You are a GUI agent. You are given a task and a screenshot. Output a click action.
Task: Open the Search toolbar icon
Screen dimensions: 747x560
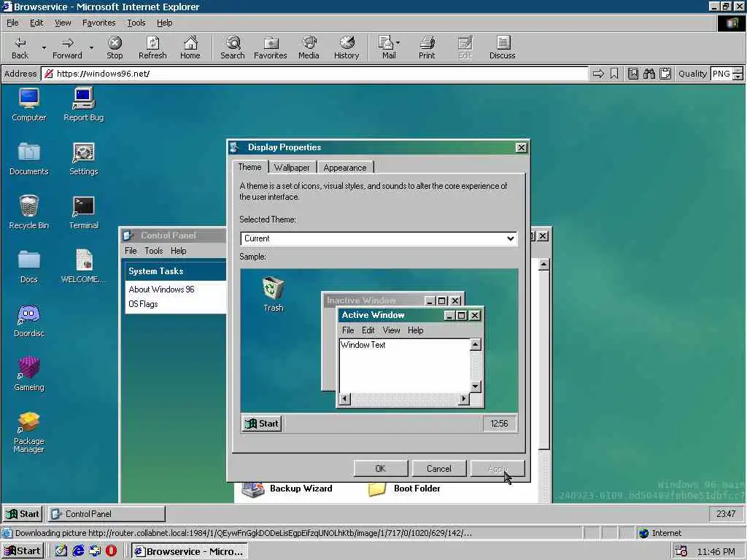coord(233,43)
